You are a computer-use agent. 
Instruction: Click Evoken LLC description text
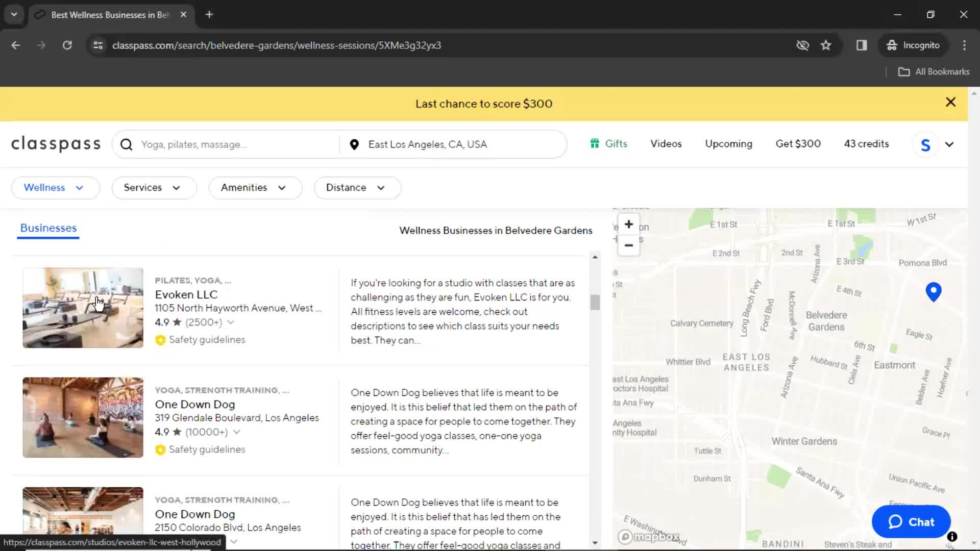click(463, 312)
